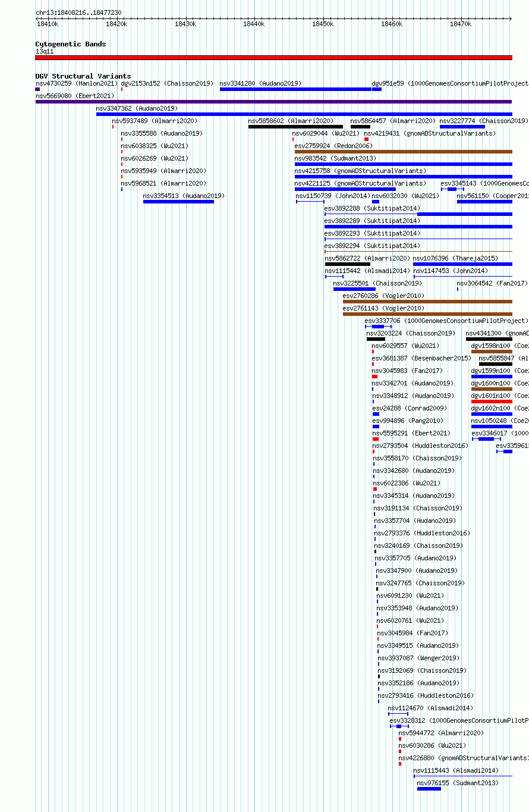Select nsv1124670 (Alsmadi2014) label
The width and height of the screenshot is (529, 812).
(x=430, y=708)
